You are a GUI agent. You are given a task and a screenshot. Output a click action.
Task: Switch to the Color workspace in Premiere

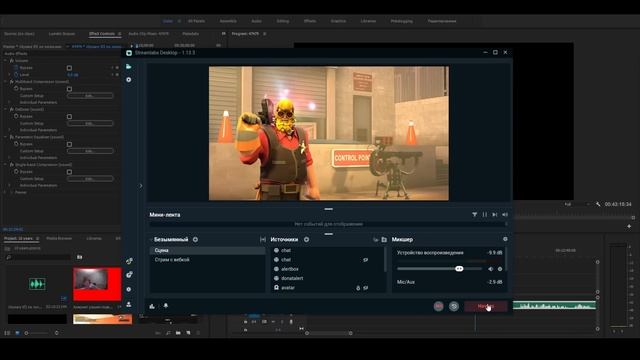click(168, 21)
